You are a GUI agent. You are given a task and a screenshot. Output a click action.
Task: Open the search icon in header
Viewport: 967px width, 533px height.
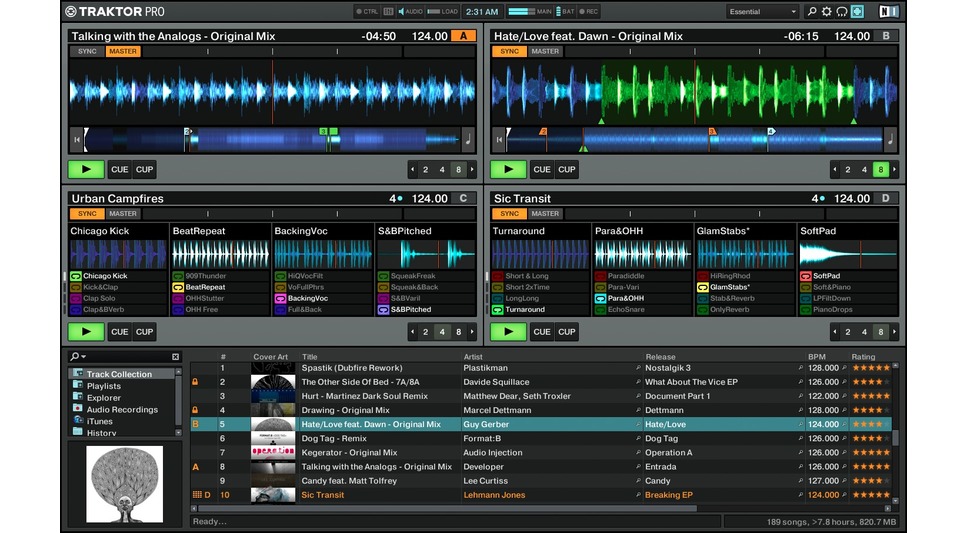[812, 12]
